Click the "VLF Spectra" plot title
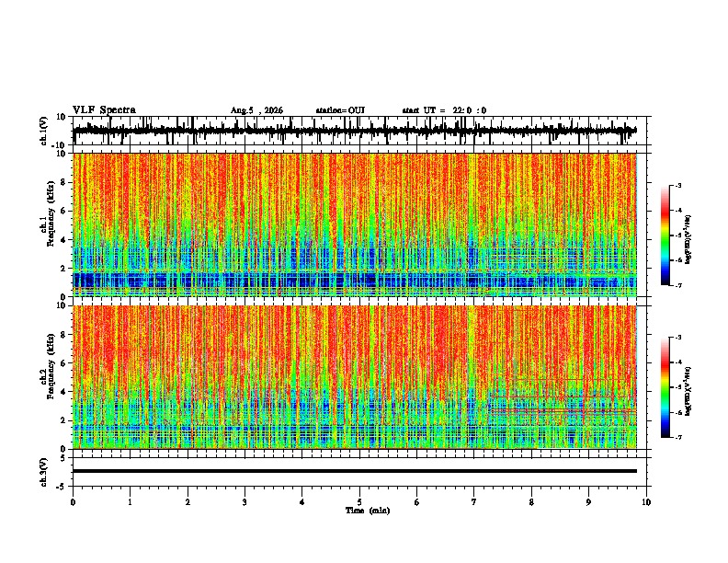The image size is (728, 563). point(104,110)
